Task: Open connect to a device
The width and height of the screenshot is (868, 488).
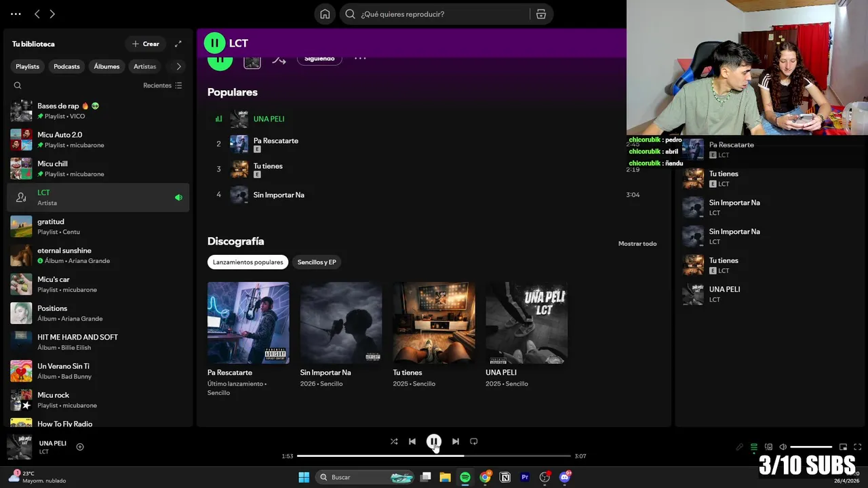Action: pyautogui.click(x=768, y=447)
